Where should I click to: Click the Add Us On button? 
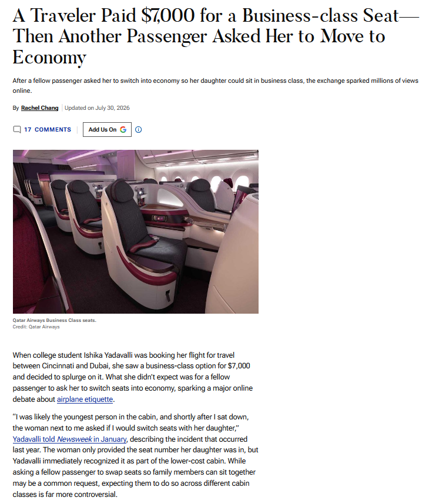point(107,130)
